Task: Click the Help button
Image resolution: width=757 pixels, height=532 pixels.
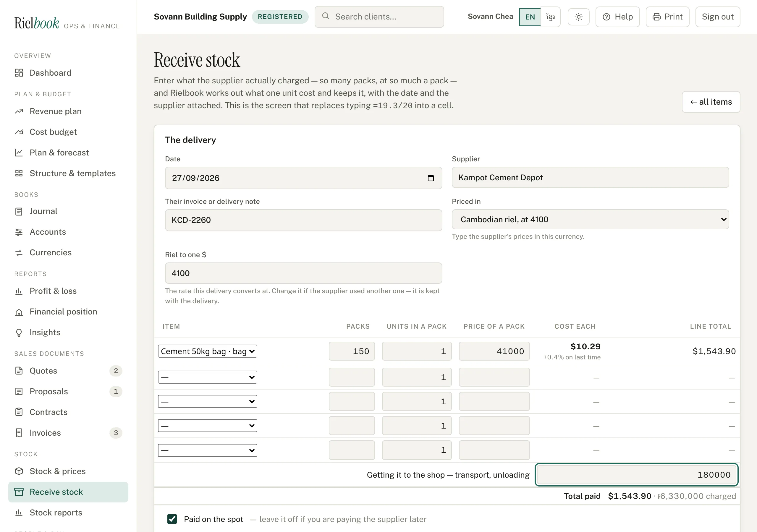Action: tap(617, 17)
